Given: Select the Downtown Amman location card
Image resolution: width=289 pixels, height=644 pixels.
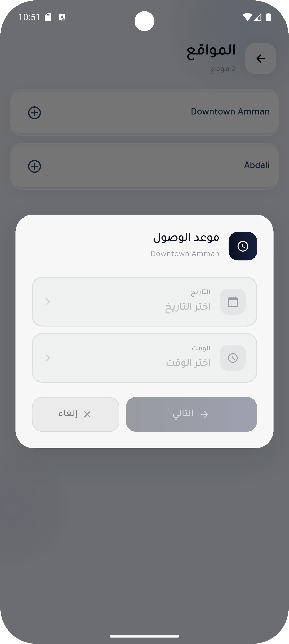Looking at the screenshot, I should point(144,113).
